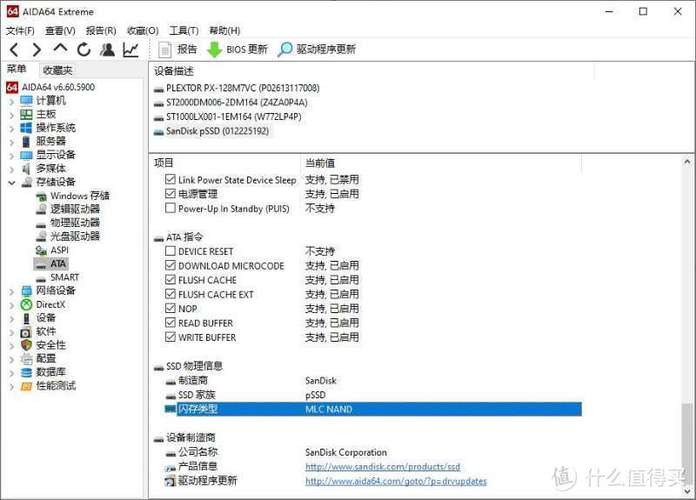Click the 网络设备 network icon
Screen dimensions: 696x500
[x=26, y=291]
